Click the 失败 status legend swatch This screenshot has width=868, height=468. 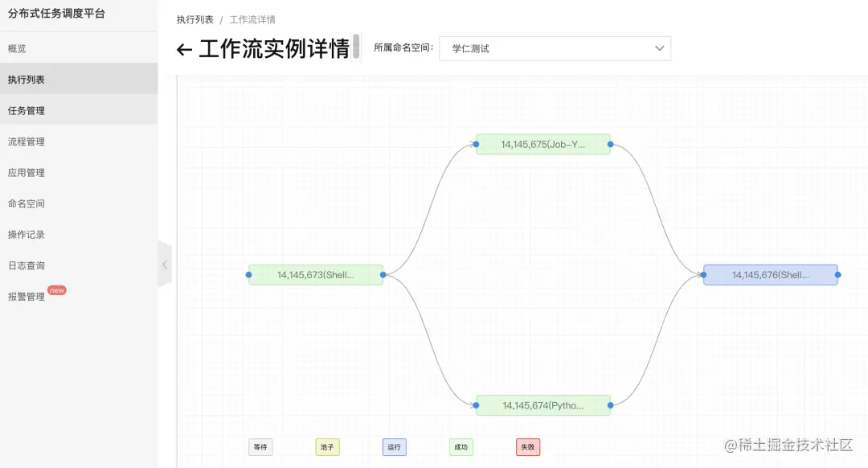[x=528, y=447]
